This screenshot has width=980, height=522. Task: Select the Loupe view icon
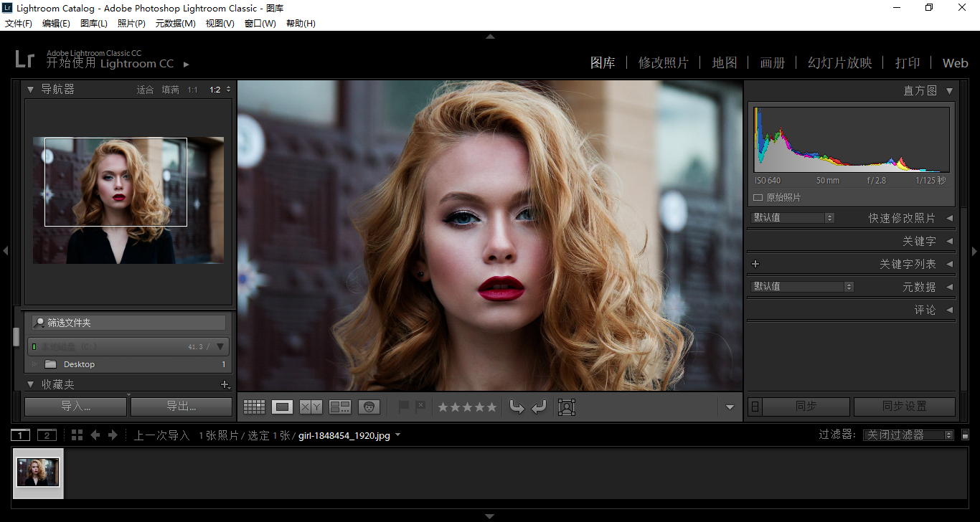coord(283,407)
